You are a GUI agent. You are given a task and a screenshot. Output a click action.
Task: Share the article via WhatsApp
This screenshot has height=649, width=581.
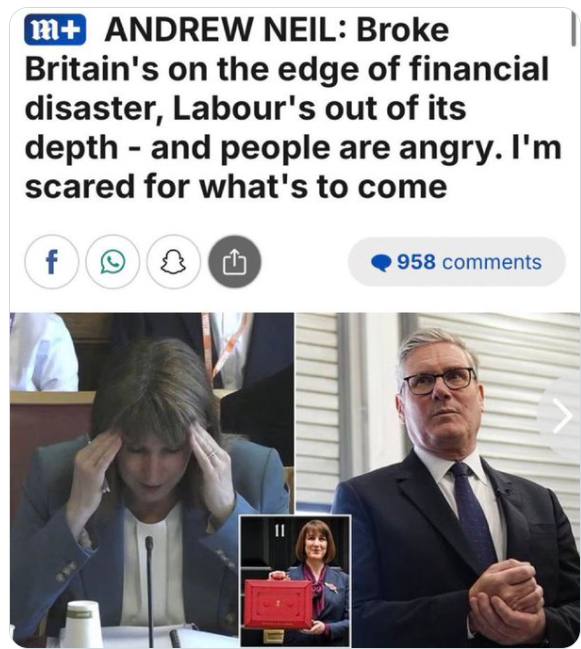(113, 262)
